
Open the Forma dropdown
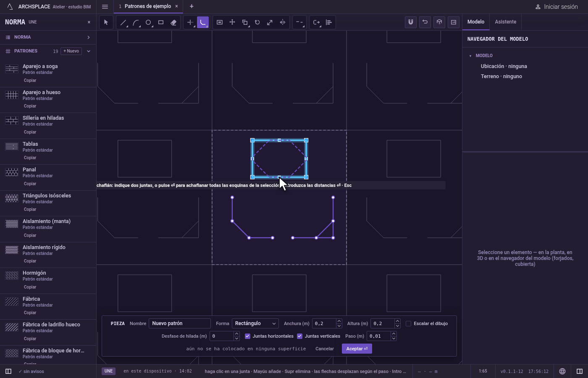(x=255, y=323)
